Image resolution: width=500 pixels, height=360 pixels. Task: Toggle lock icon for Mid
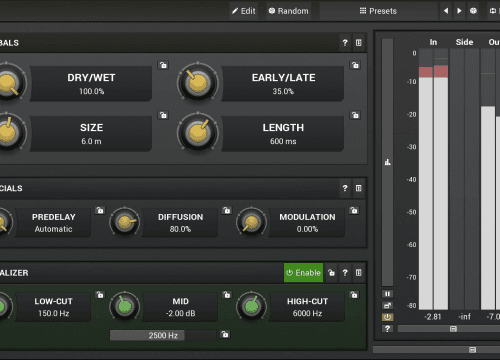[227, 295]
